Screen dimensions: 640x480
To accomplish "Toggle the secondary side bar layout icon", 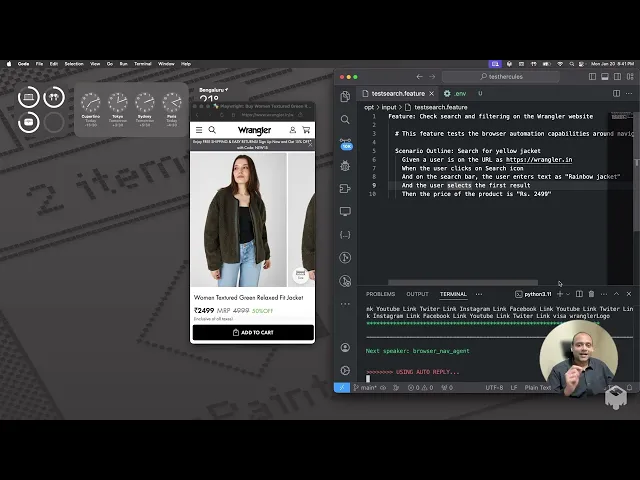I will pyautogui.click(x=618, y=77).
